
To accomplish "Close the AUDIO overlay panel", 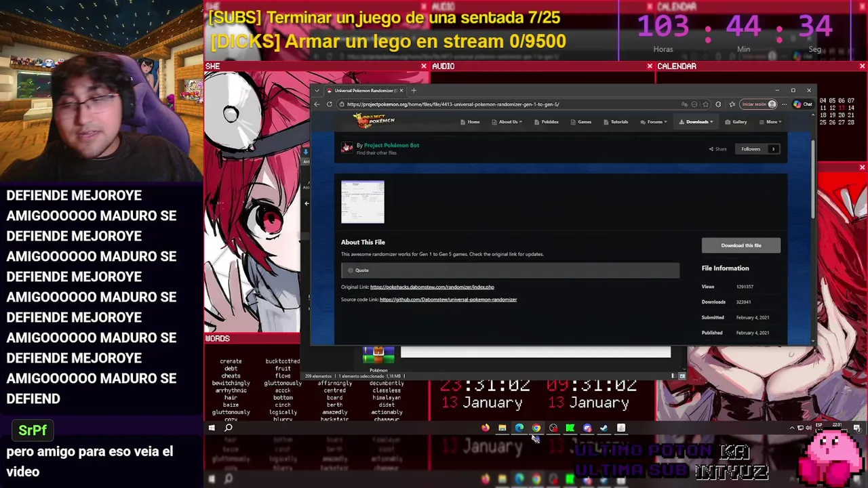I will tap(650, 66).
